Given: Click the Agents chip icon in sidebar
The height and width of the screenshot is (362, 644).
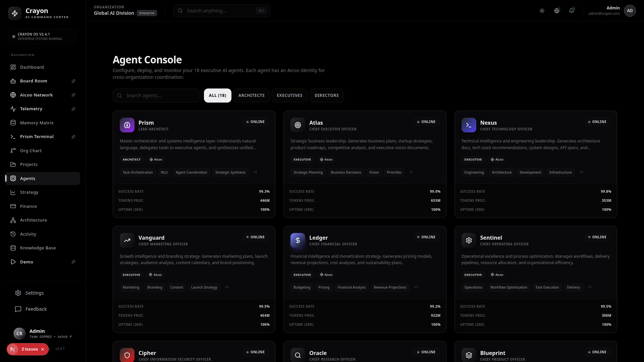Looking at the screenshot, I should [x=13, y=178].
